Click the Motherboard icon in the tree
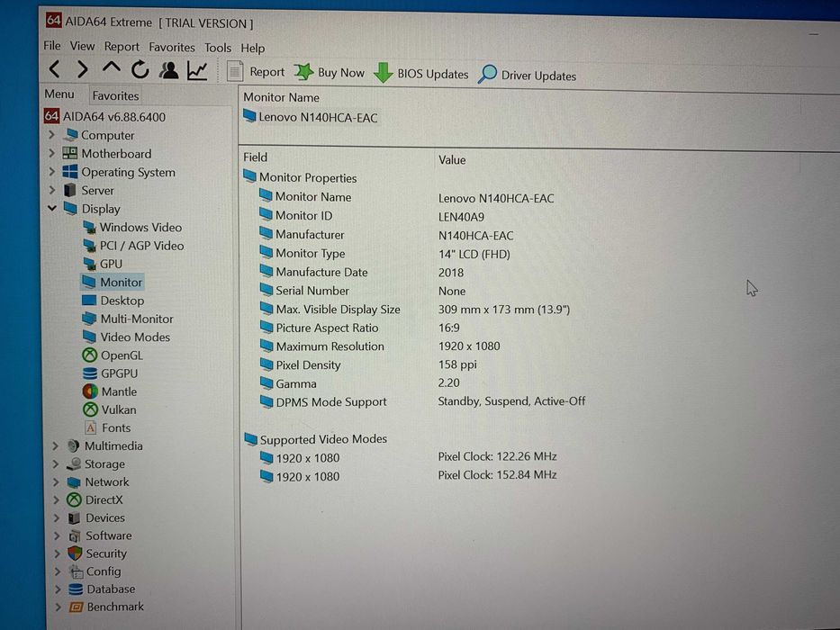Image resolution: width=840 pixels, height=630 pixels. (69, 153)
